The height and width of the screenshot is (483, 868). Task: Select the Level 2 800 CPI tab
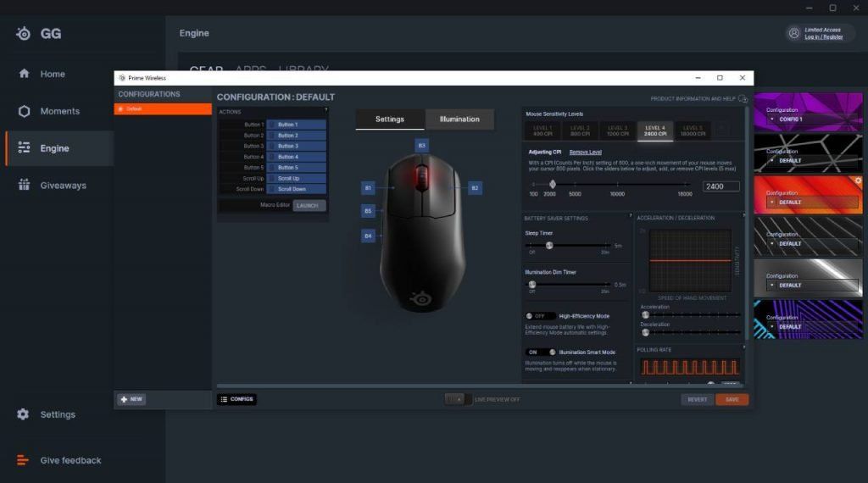click(580, 130)
